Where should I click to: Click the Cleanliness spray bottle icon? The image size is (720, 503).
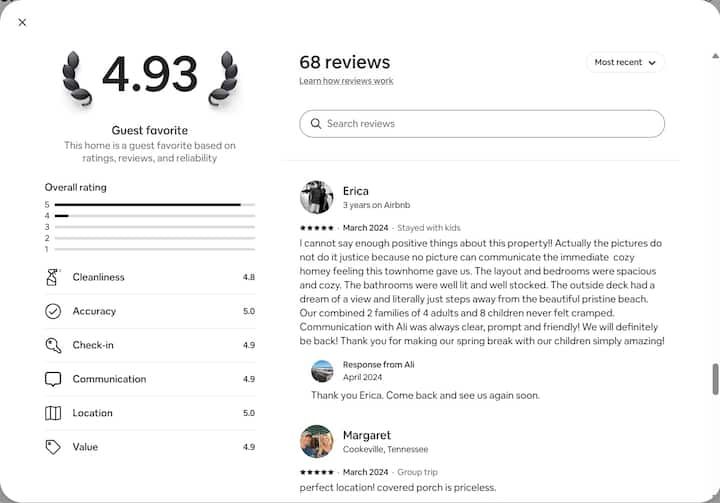point(53,277)
